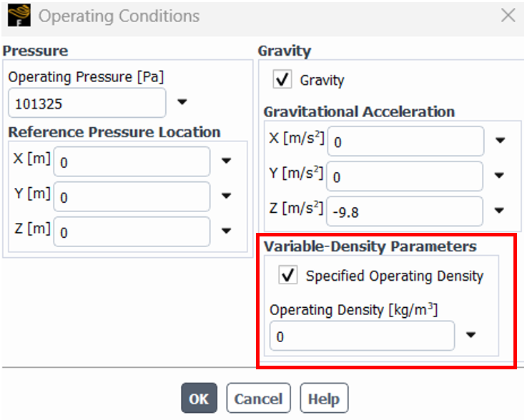Toggle the Gravity checkbox
The width and height of the screenshot is (527, 420).
click(x=282, y=79)
